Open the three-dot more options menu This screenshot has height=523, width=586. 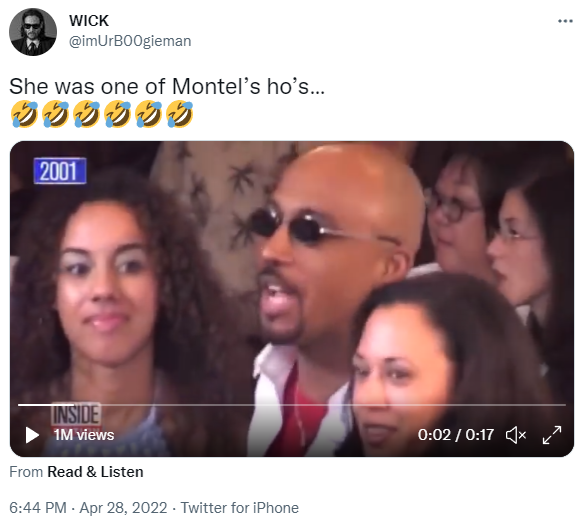click(x=565, y=21)
